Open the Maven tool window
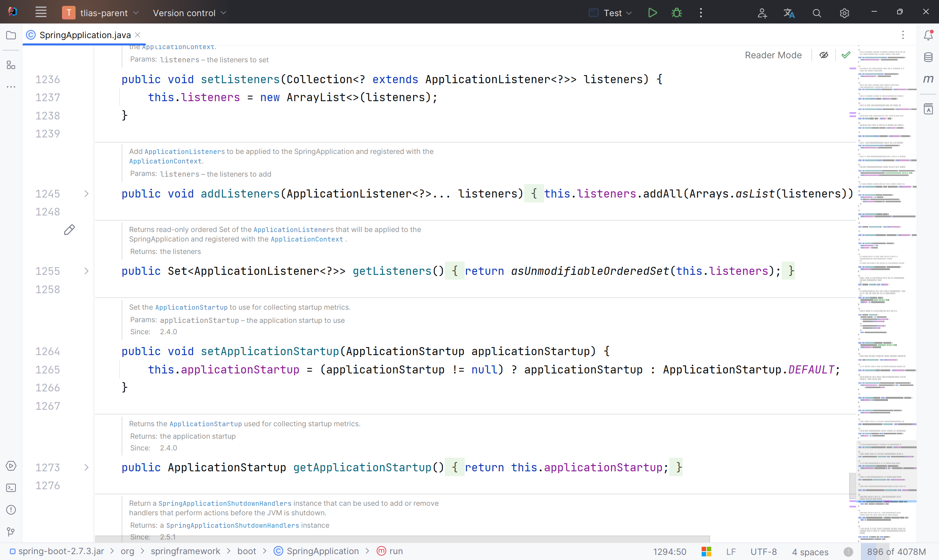Screen dimensions: 939x560 [x=928, y=79]
